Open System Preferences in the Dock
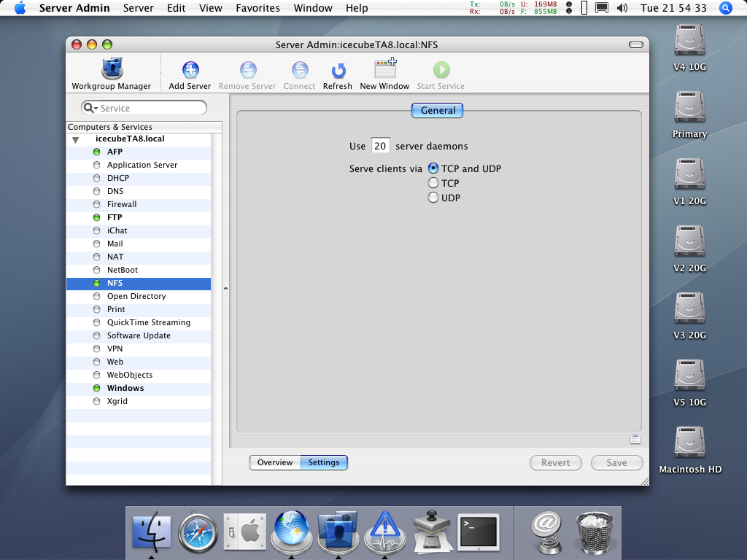 [245, 532]
